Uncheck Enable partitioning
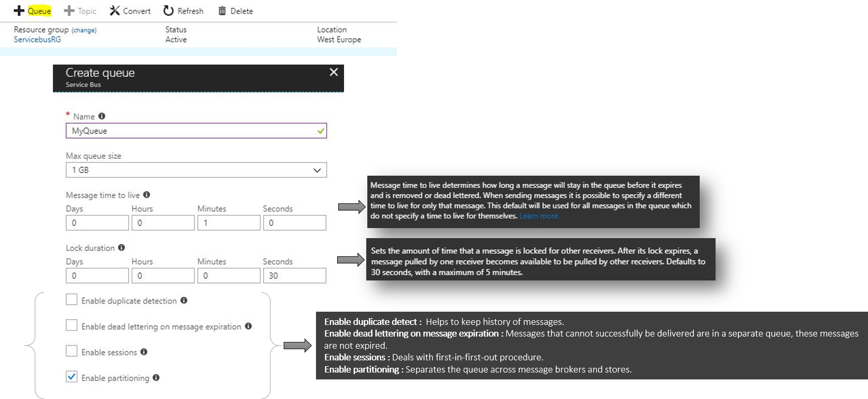The height and width of the screenshot is (399, 868). (71, 377)
